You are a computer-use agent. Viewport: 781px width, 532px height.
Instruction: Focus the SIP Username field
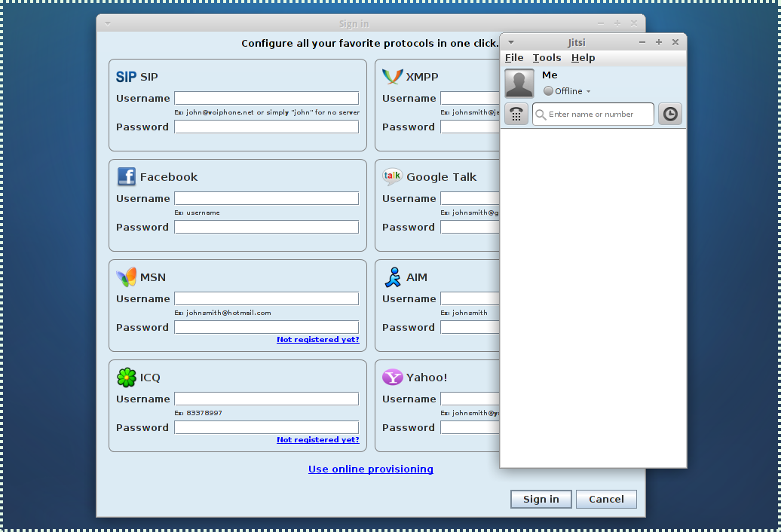point(266,98)
